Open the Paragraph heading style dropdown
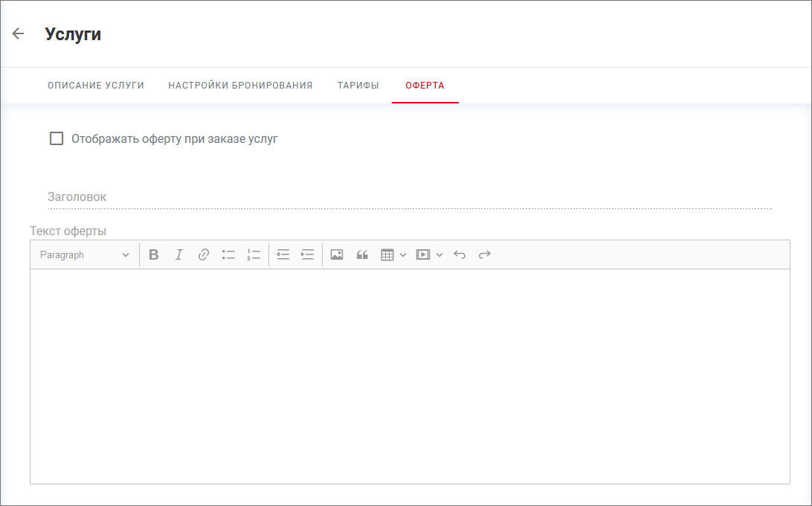812x506 pixels. (84, 254)
